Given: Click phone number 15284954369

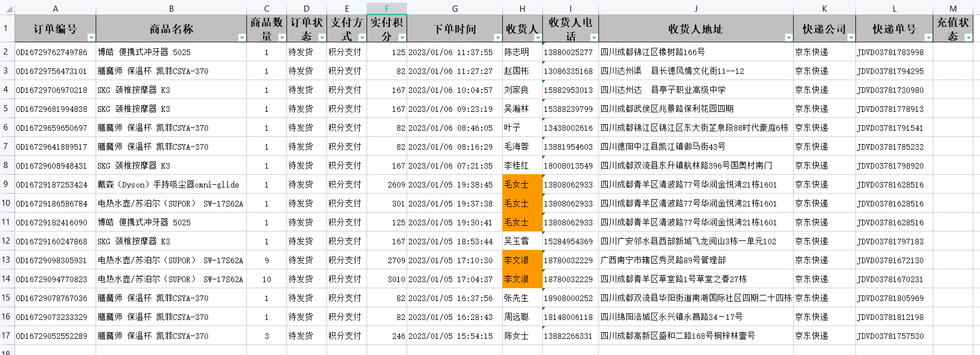Looking at the screenshot, I should 568,241.
